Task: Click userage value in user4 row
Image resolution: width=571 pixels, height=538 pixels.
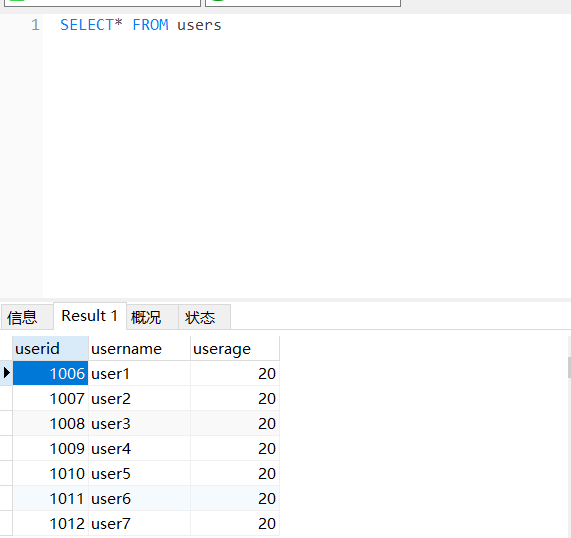Action: (235, 448)
